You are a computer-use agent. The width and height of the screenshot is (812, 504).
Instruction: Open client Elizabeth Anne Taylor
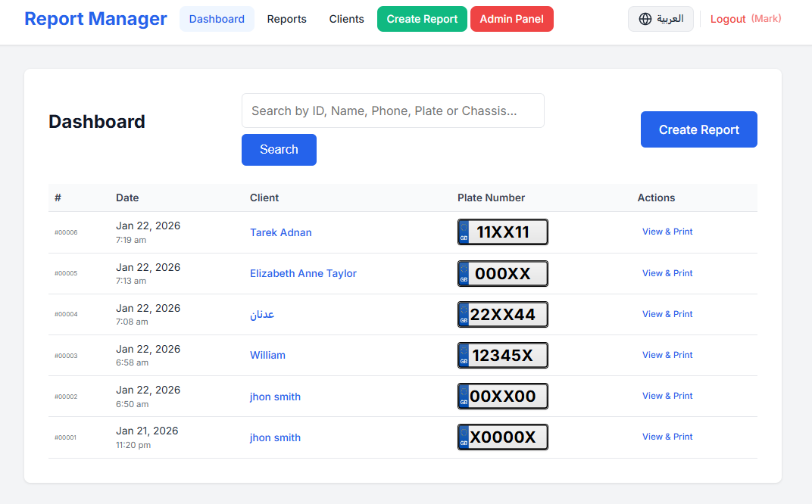[x=303, y=273]
